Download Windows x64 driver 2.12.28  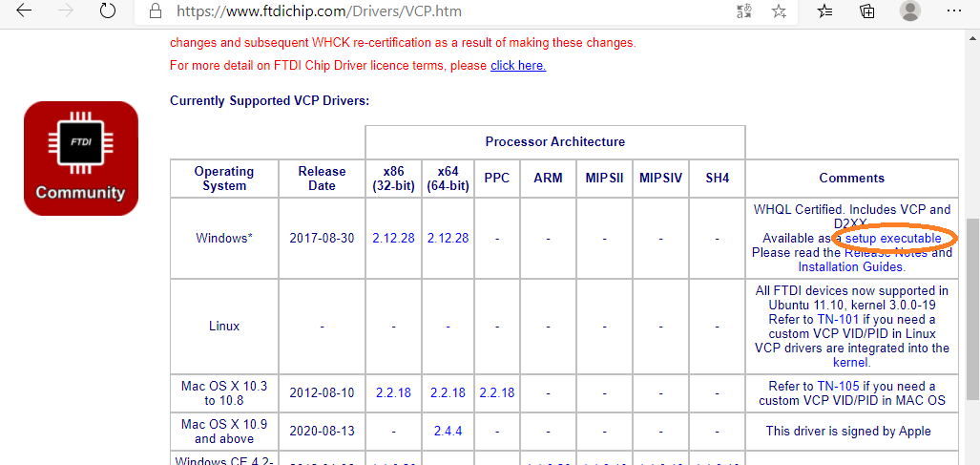tap(448, 238)
